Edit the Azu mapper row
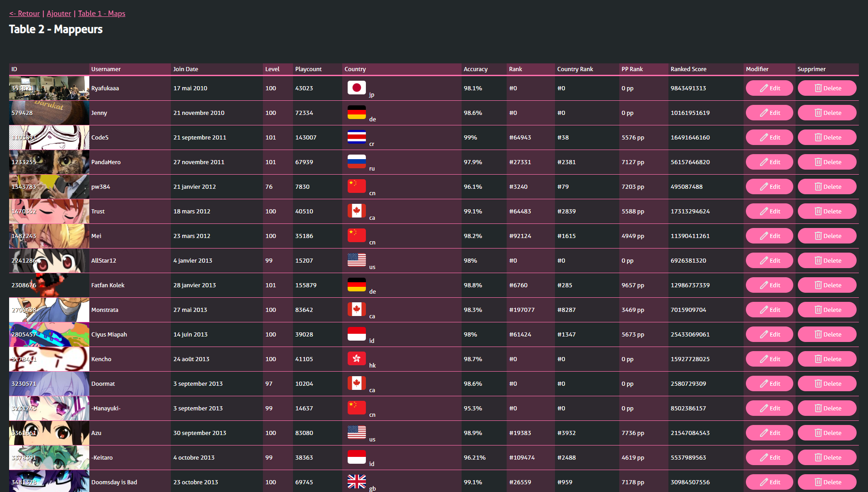Viewport: 868px width, 492px height. click(x=769, y=433)
